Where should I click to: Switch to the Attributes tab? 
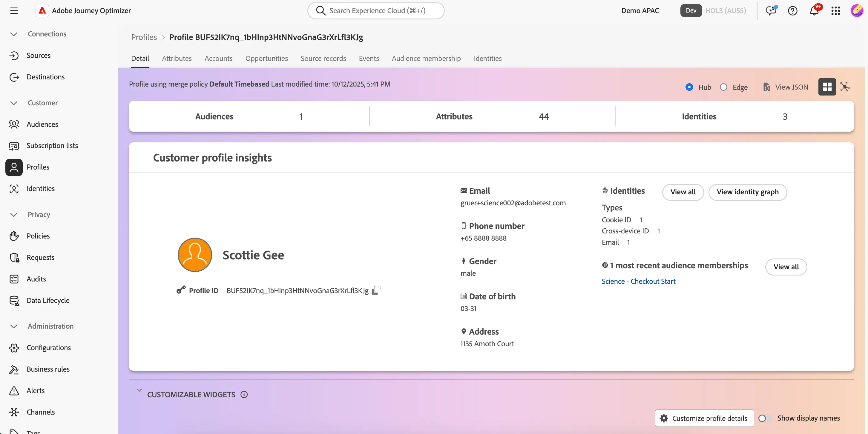pos(177,59)
